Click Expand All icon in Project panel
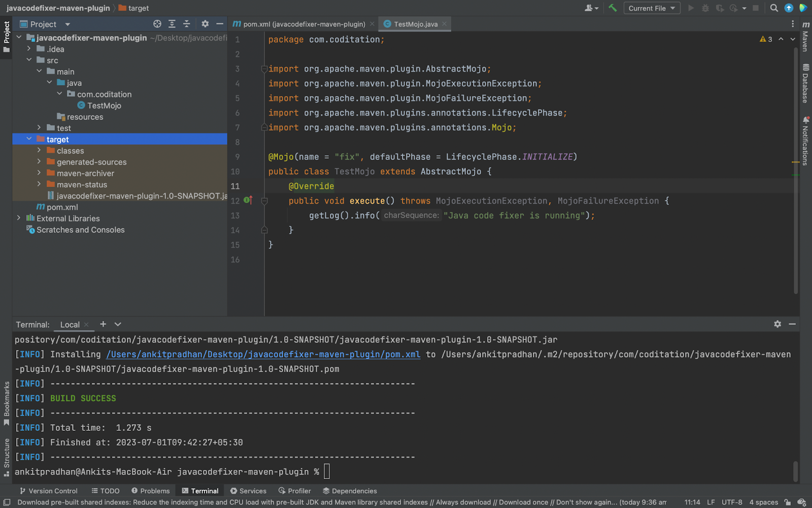 172,24
